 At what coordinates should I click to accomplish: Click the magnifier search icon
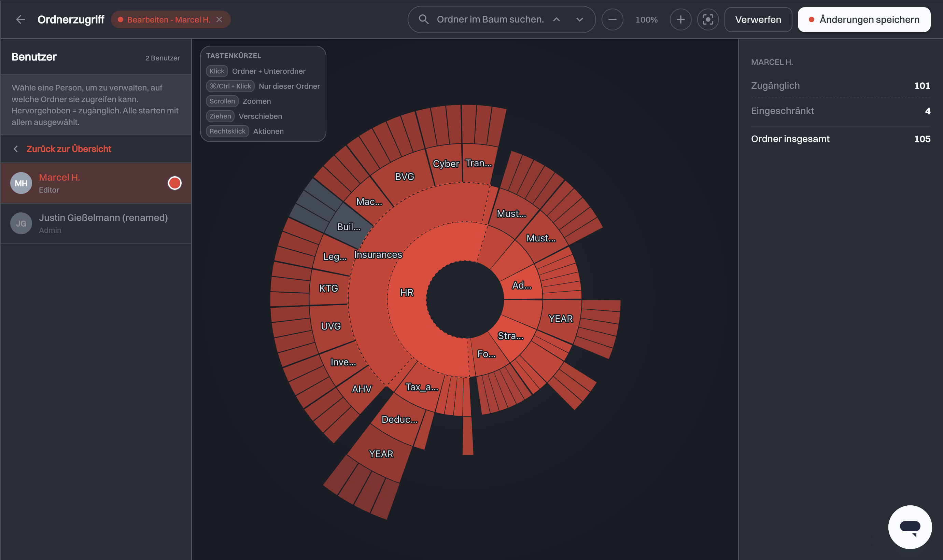click(x=424, y=19)
